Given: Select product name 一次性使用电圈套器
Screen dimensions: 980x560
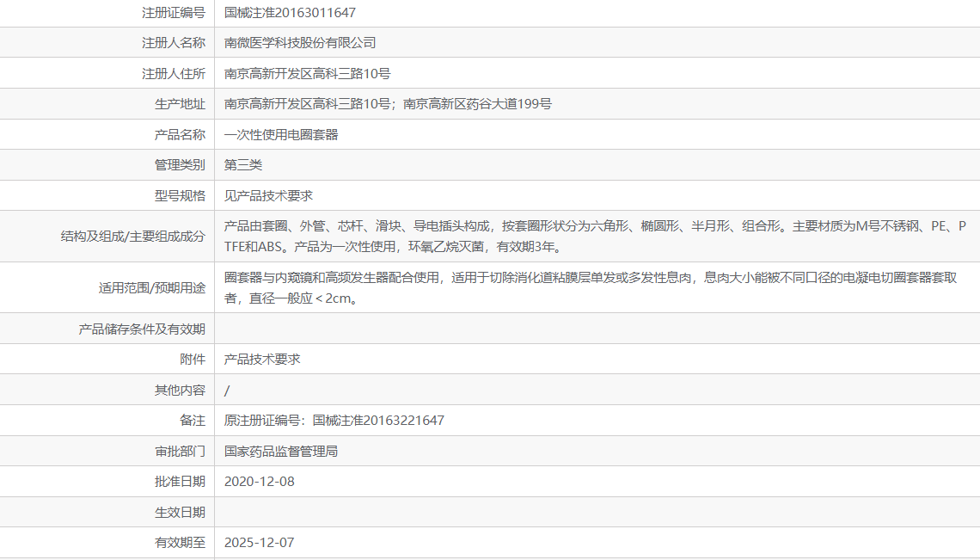Looking at the screenshot, I should coord(281,134).
